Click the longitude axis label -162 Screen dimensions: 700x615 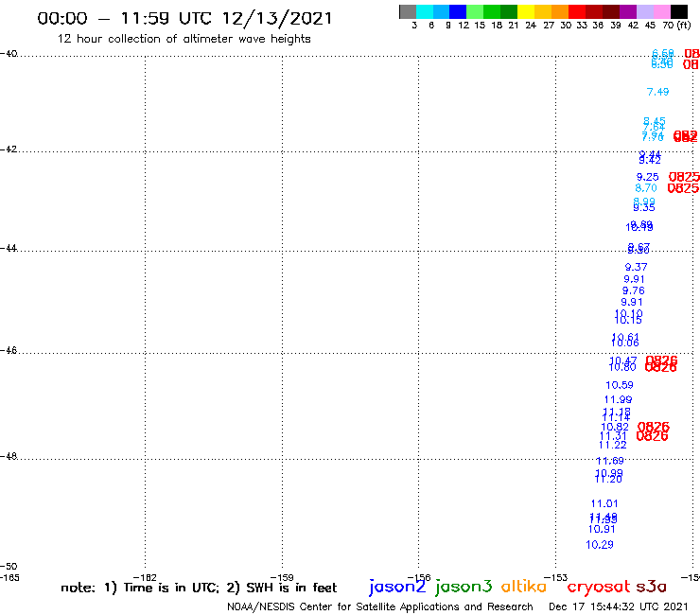click(145, 577)
